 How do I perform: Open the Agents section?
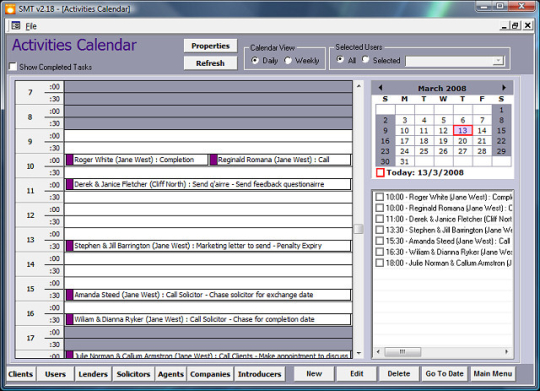pos(171,374)
